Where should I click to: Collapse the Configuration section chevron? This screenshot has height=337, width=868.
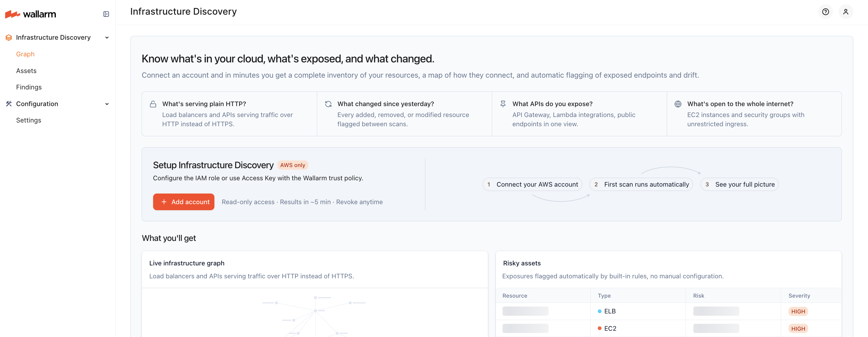click(107, 104)
